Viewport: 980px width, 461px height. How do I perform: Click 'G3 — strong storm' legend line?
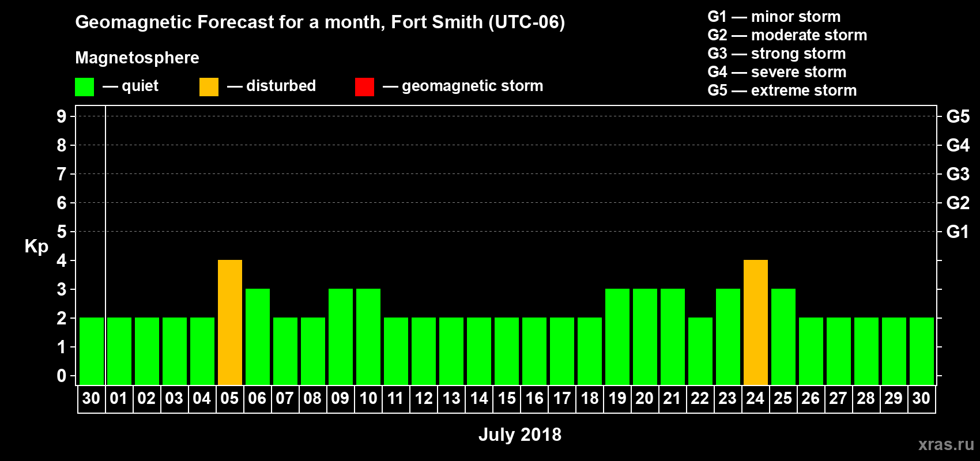tap(777, 54)
